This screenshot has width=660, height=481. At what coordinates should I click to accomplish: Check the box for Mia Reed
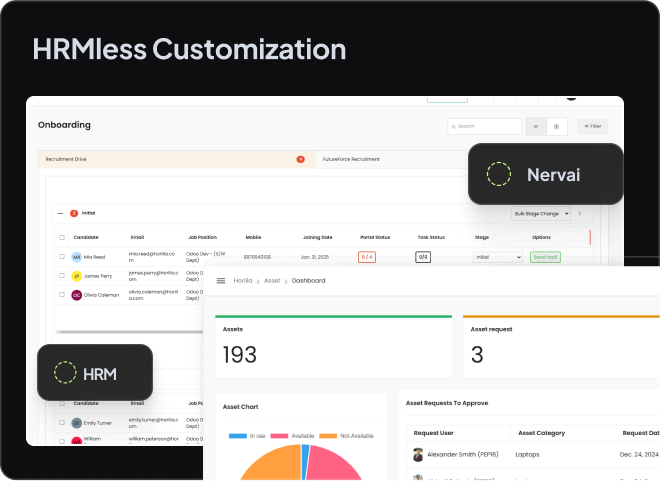point(62,257)
